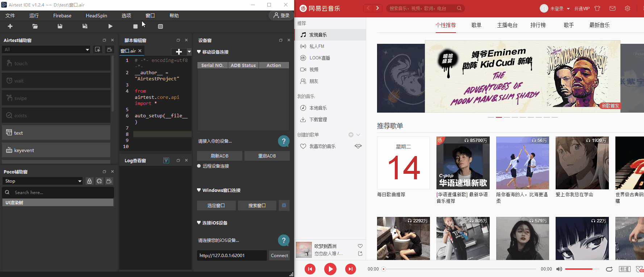
Task: Open the skin (T-shirt) icon in NetEase Music
Action: (x=597, y=8)
